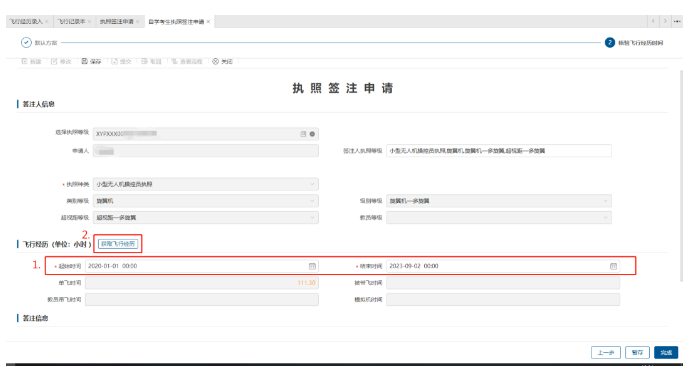The height and width of the screenshot is (371, 694).
Task: Click the 签注信息 section heading
Action: tap(35, 318)
